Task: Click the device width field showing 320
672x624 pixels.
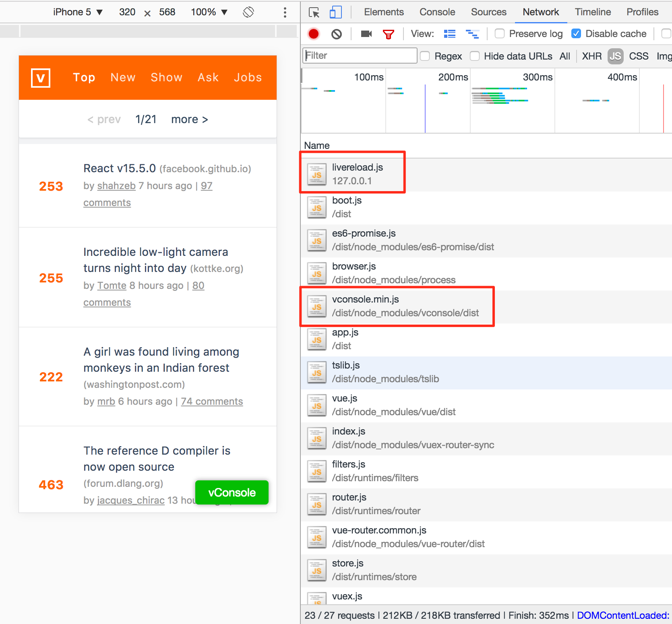Action: [127, 12]
